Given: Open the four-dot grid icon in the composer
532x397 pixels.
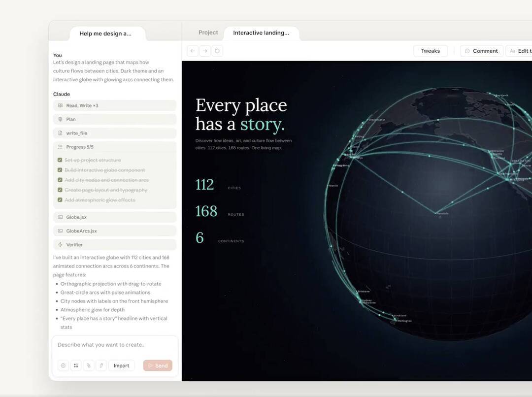Looking at the screenshot, I should pyautogui.click(x=76, y=365).
